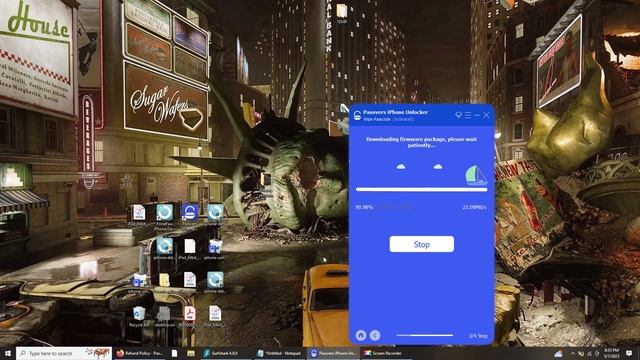Stop the firmware package download
The image size is (640, 360).
pos(422,244)
